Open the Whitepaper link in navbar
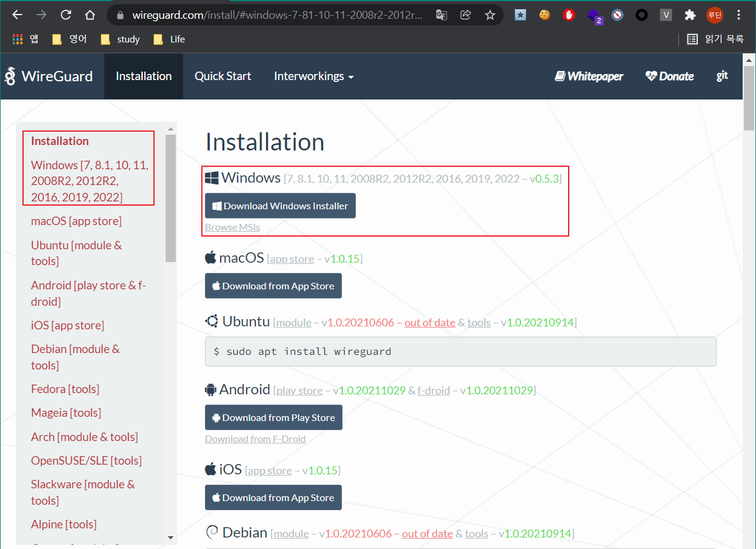 [589, 76]
